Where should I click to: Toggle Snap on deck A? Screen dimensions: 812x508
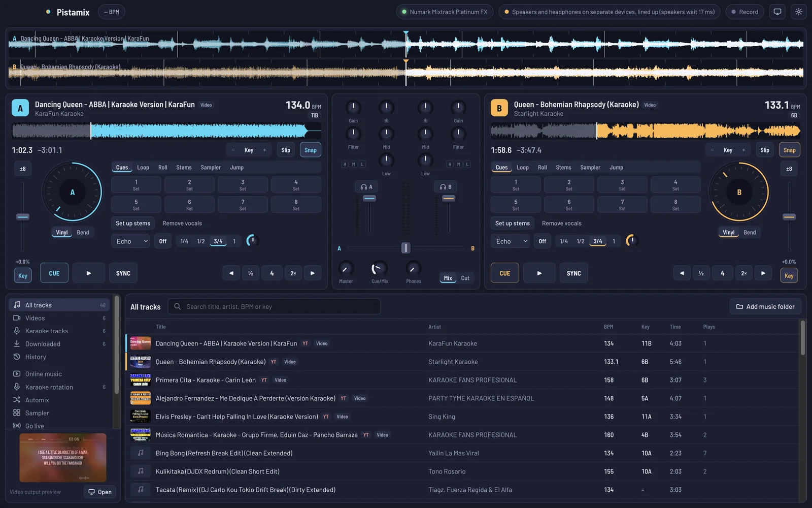click(x=311, y=150)
